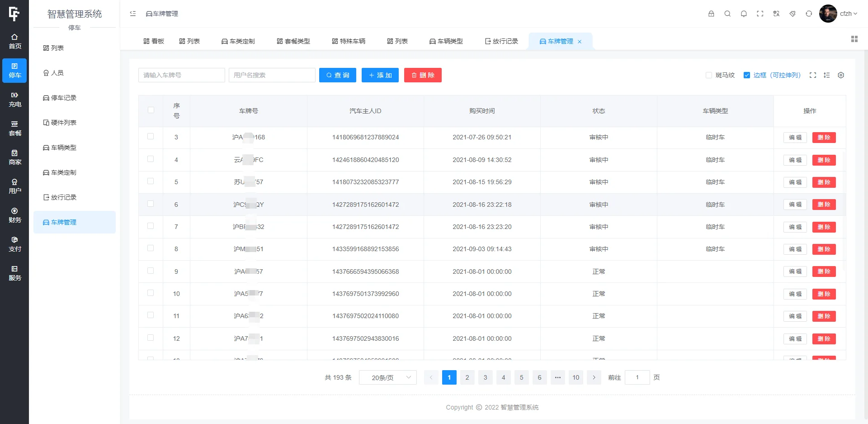Toggle fullscreen via the top bar icon

click(760, 14)
